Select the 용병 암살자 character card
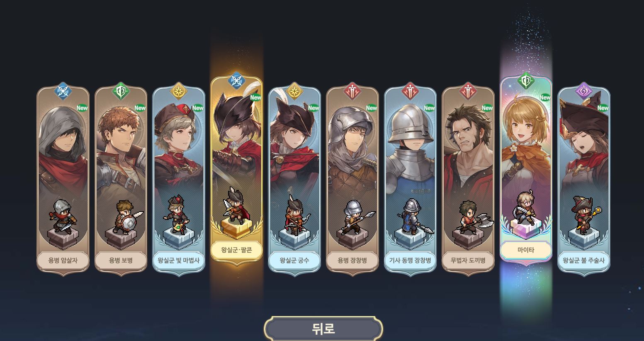Viewport: 644px width, 341px height. [63, 179]
